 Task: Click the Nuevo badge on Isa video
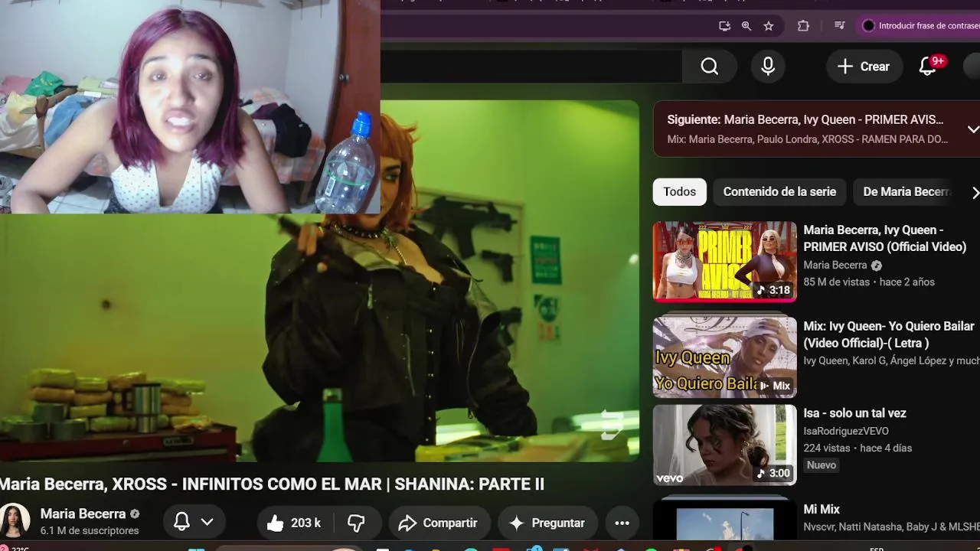822,465
